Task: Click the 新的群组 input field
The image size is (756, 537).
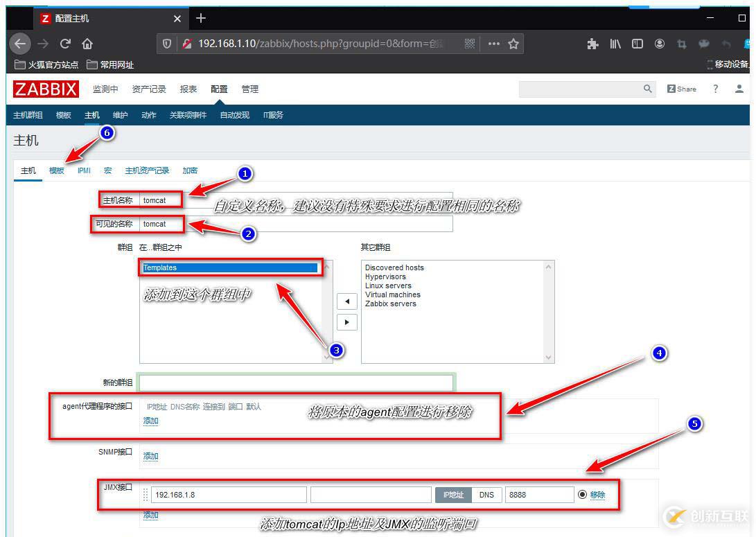Action: [296, 382]
